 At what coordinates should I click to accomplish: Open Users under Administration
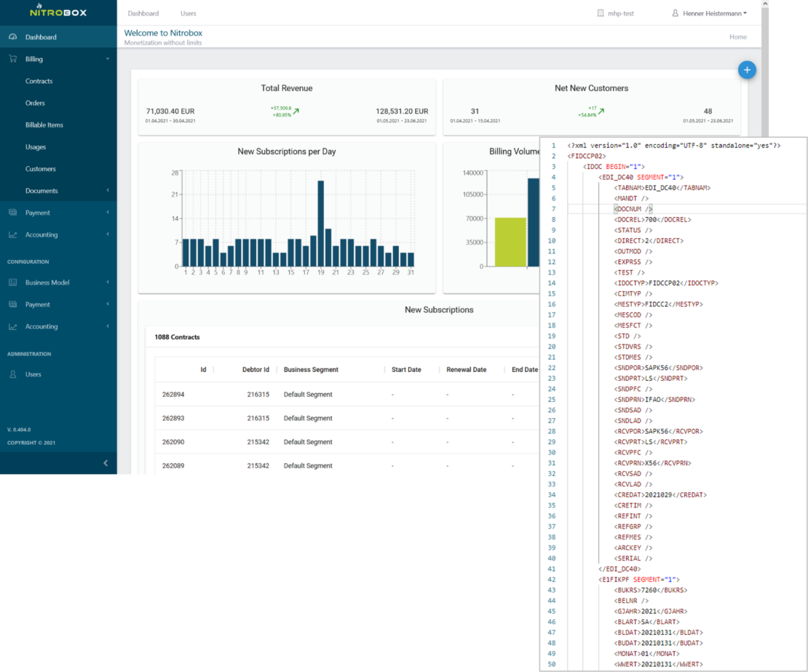pyautogui.click(x=33, y=374)
